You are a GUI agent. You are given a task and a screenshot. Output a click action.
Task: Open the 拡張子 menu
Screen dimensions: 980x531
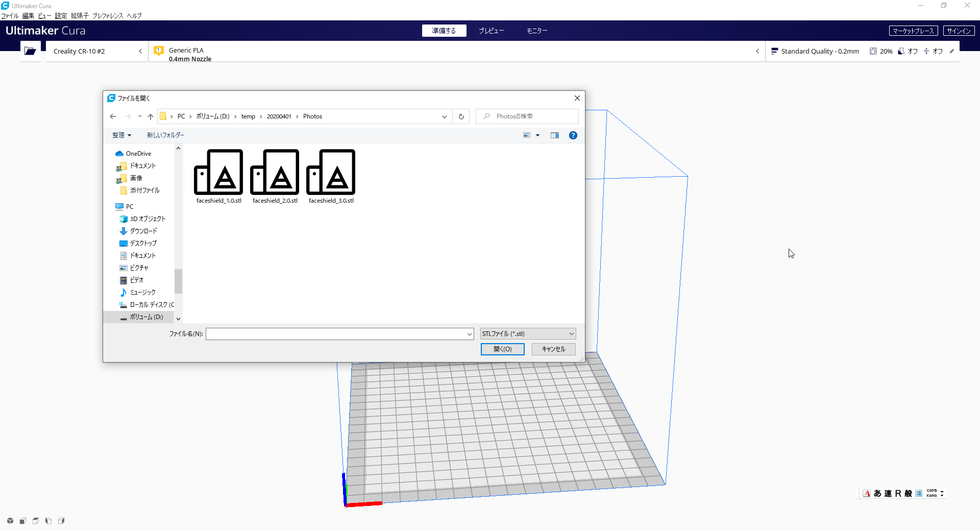click(80, 16)
